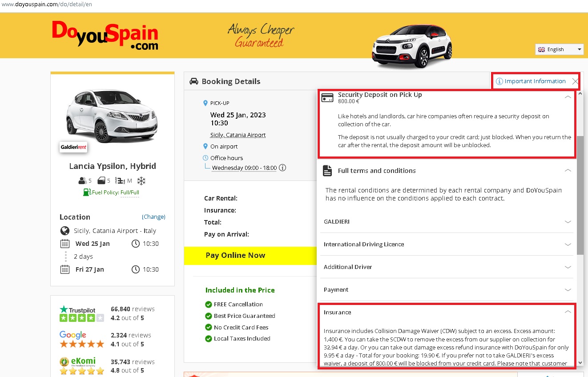Click the document icon beside Full terms

[x=327, y=171]
